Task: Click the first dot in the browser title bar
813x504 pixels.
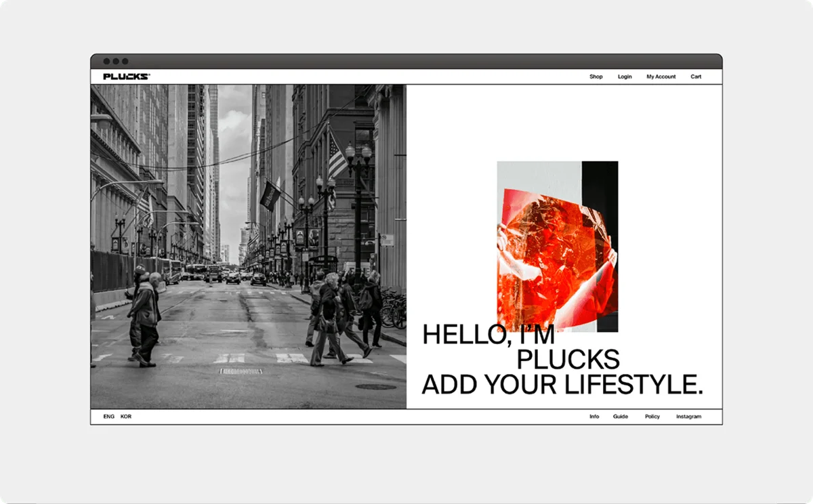Action: (107, 62)
